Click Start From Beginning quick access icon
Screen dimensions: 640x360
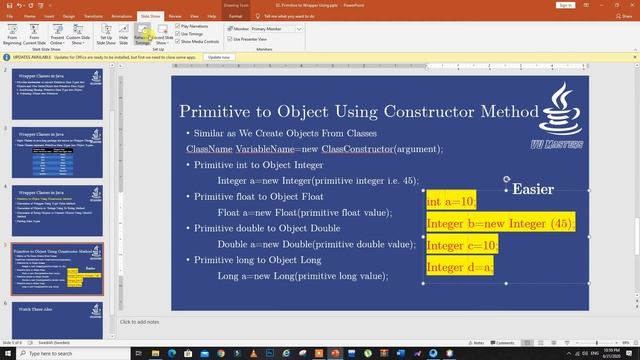[41, 5]
